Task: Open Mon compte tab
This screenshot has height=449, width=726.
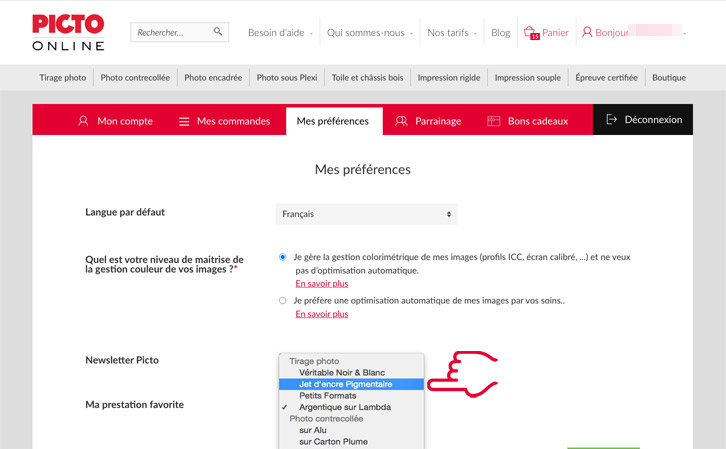Action: click(x=115, y=121)
